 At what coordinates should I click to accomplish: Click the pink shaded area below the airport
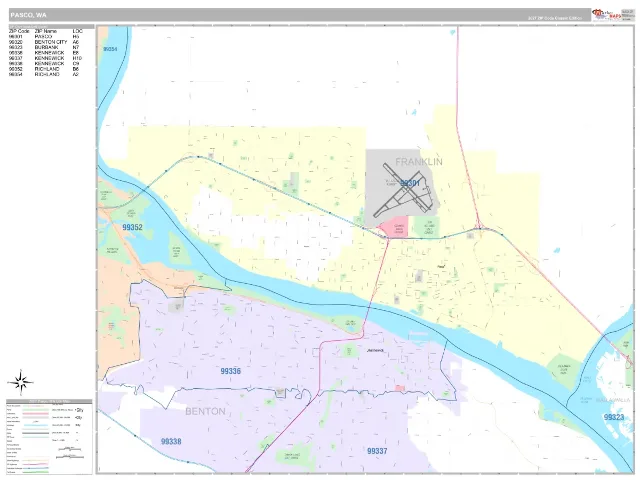click(x=396, y=229)
